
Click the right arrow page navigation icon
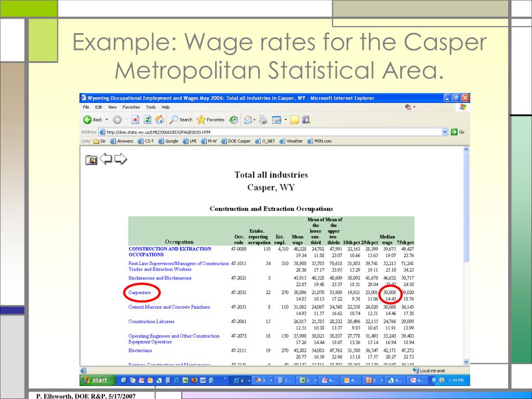pos(121,159)
